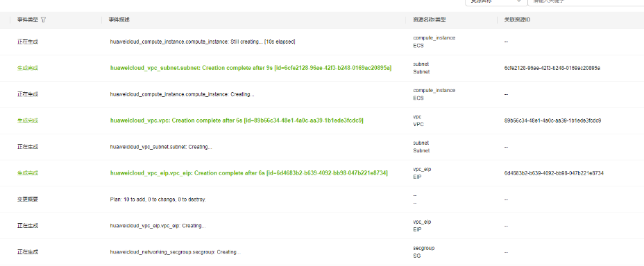Select 'compute_instance ECS' resource in 'Still creating' row

tap(434, 42)
